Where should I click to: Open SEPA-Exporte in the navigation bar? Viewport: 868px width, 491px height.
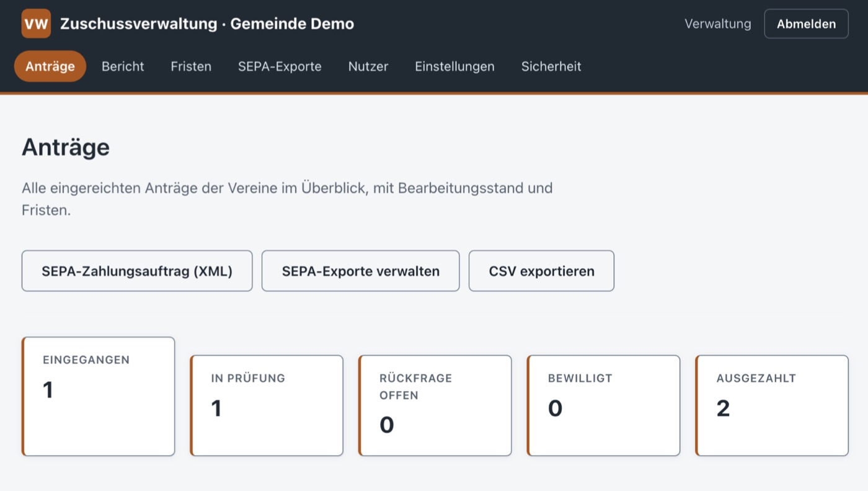click(280, 66)
